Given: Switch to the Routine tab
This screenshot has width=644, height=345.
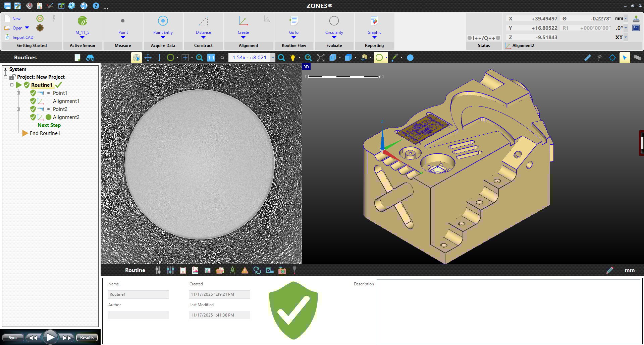Looking at the screenshot, I should [x=135, y=270].
